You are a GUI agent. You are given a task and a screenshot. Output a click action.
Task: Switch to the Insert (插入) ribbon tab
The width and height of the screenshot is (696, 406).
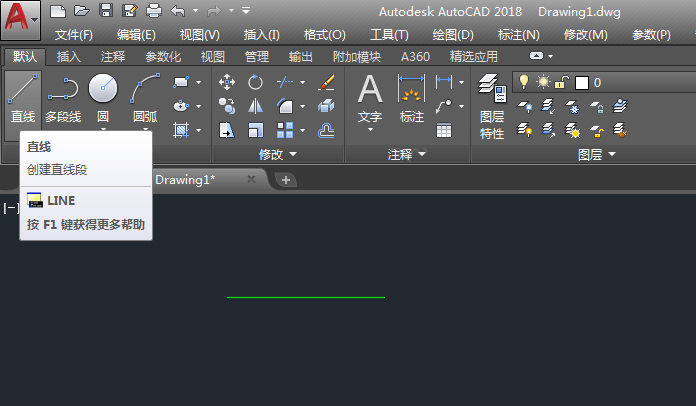coord(69,56)
